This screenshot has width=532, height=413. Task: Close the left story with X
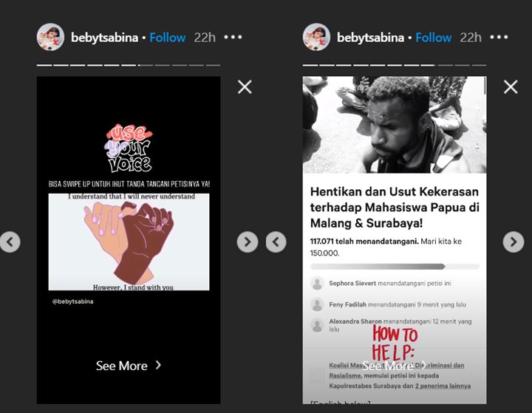point(245,87)
